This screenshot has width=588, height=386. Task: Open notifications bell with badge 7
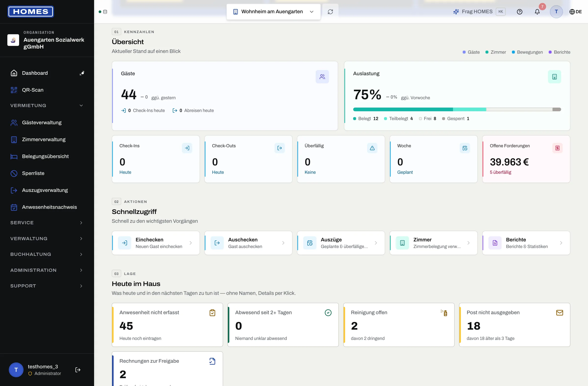point(537,12)
